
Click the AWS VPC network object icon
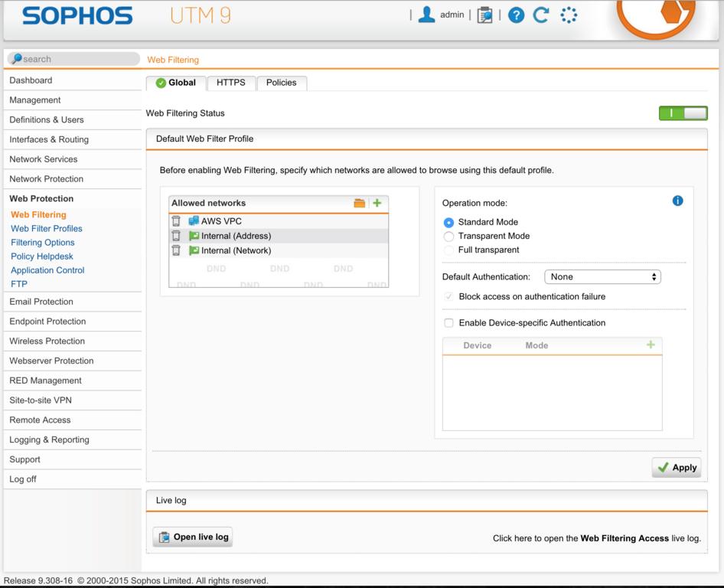(x=194, y=220)
